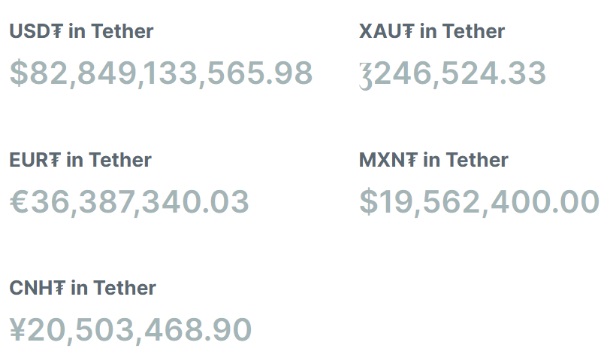The height and width of the screenshot is (362, 610).
Task: Select the €36,387,340.03 amount
Action: point(129,202)
